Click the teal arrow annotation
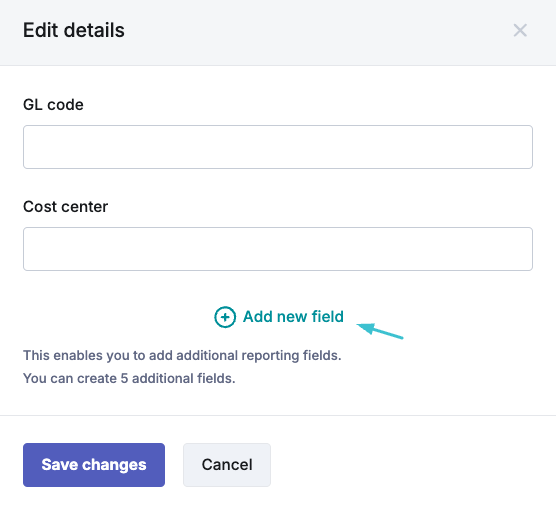The width and height of the screenshot is (556, 510). [x=380, y=331]
